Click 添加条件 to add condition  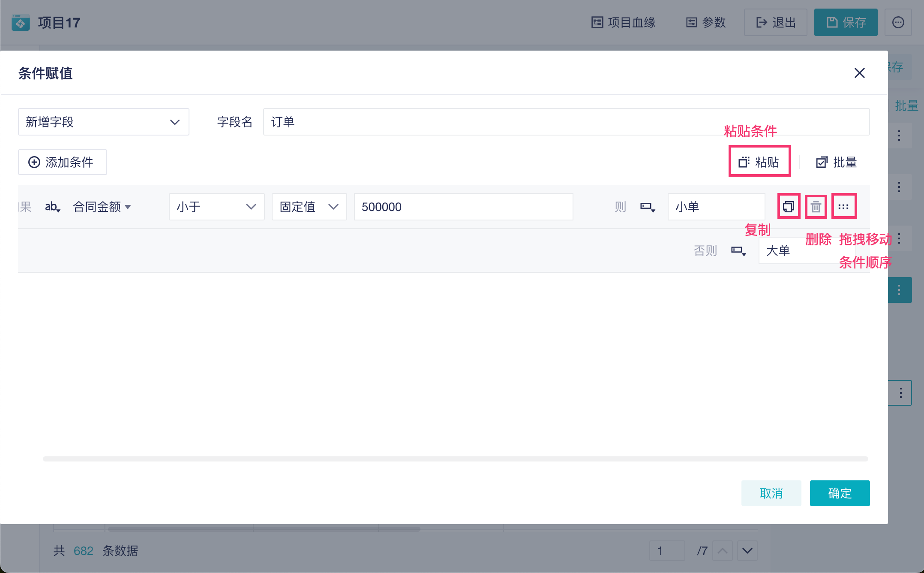click(x=62, y=162)
